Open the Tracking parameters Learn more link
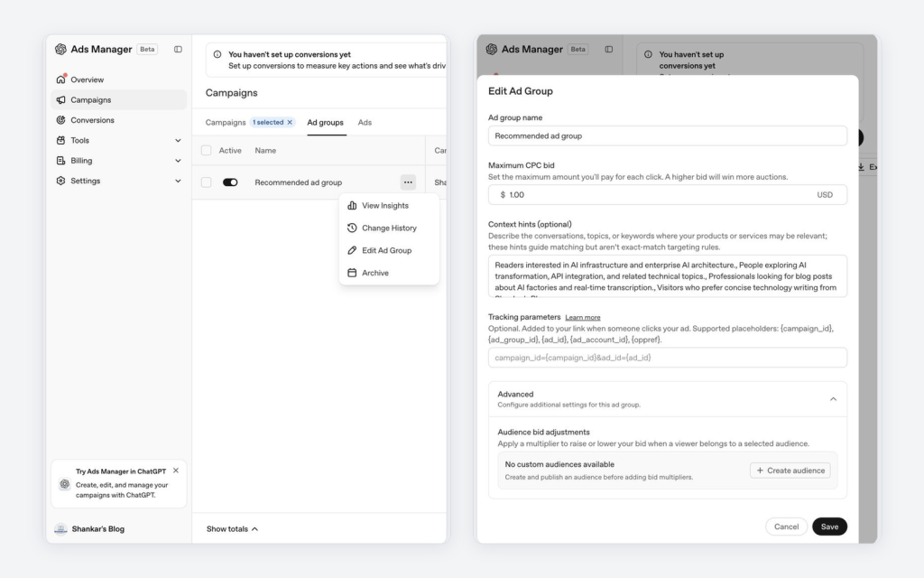This screenshot has width=924, height=578. [x=583, y=317]
